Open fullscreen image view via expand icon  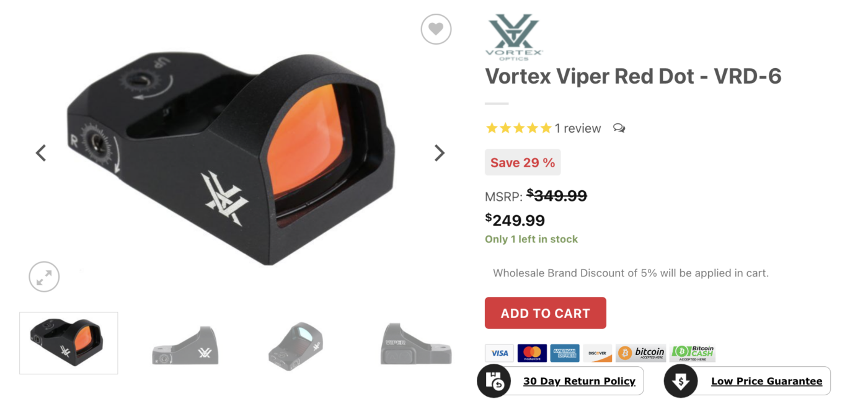(44, 277)
